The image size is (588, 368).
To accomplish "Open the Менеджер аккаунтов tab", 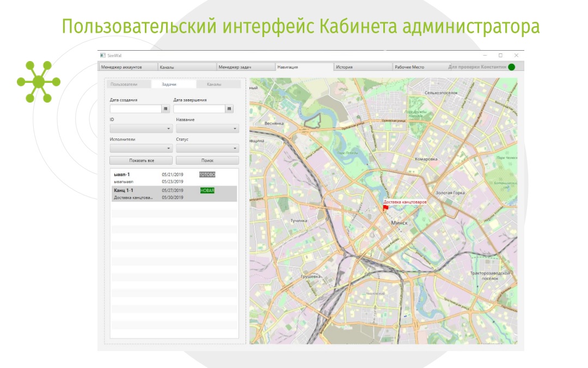I will tap(128, 67).
